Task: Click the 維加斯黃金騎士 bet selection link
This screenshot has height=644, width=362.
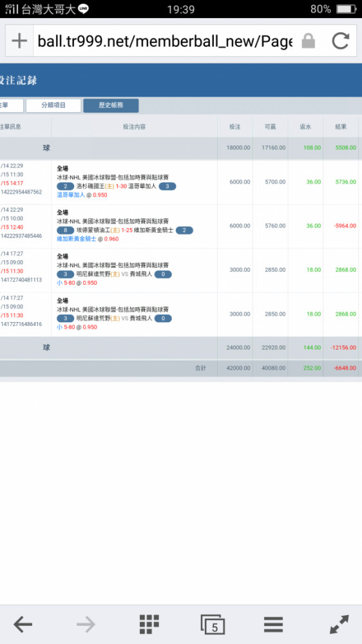Action: (x=77, y=239)
